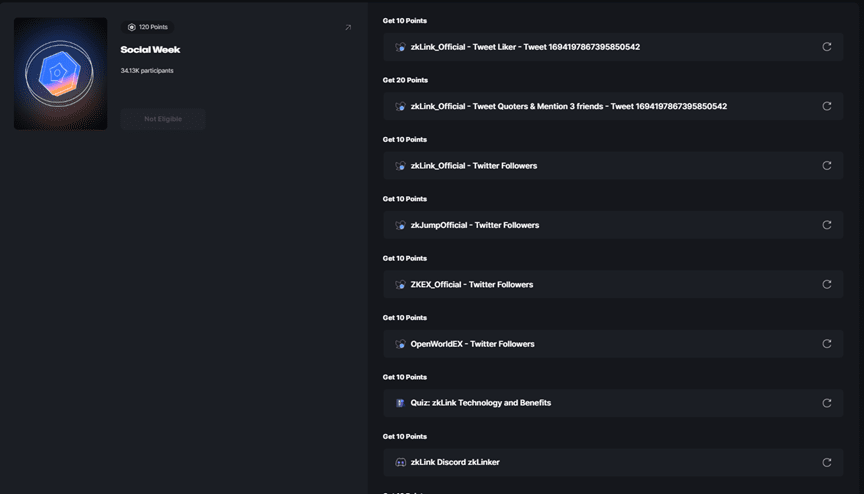
Task: Refresh Tweet Quoters & Mention 3 friends task
Action: point(827,106)
